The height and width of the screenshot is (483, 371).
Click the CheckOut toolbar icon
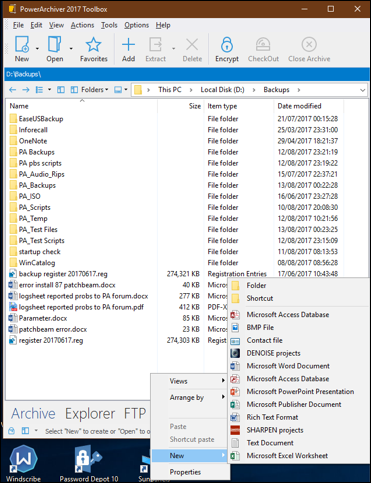coord(263,45)
